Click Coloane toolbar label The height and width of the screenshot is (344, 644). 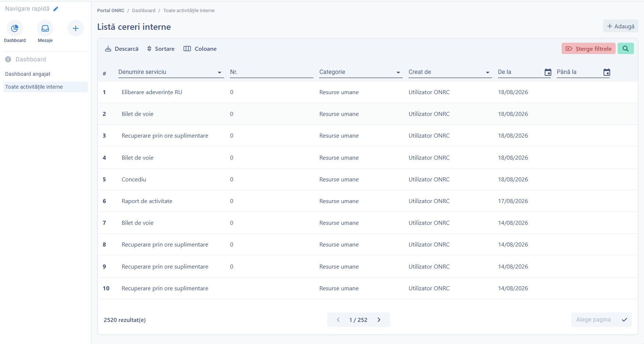click(x=206, y=49)
